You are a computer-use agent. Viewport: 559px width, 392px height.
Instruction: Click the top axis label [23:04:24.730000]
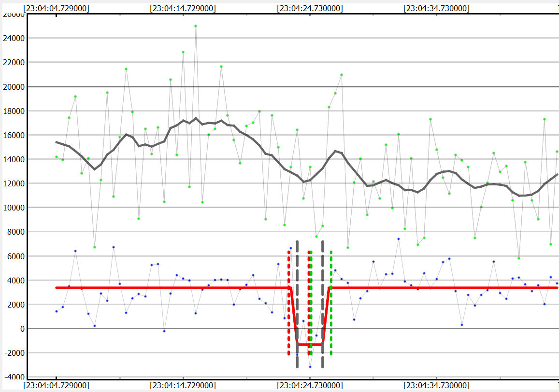click(310, 8)
